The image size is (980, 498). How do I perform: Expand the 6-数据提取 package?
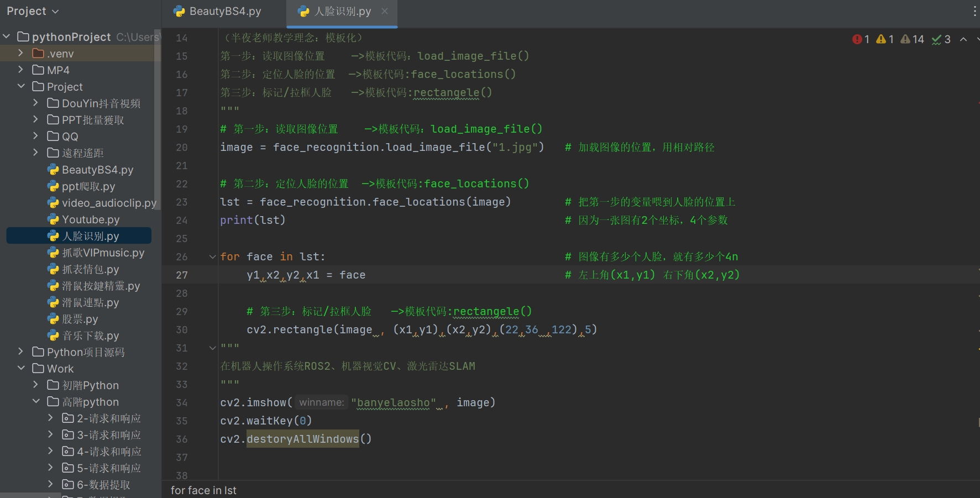(x=51, y=484)
